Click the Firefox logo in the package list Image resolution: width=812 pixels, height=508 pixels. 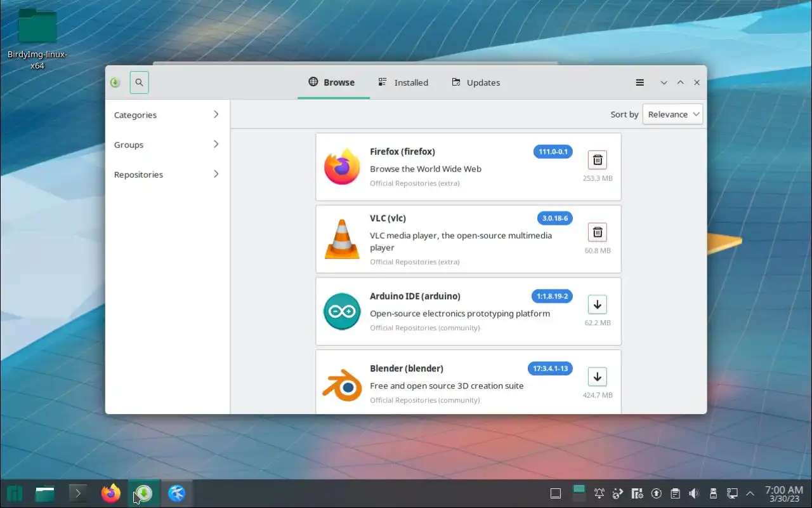pyautogui.click(x=342, y=166)
